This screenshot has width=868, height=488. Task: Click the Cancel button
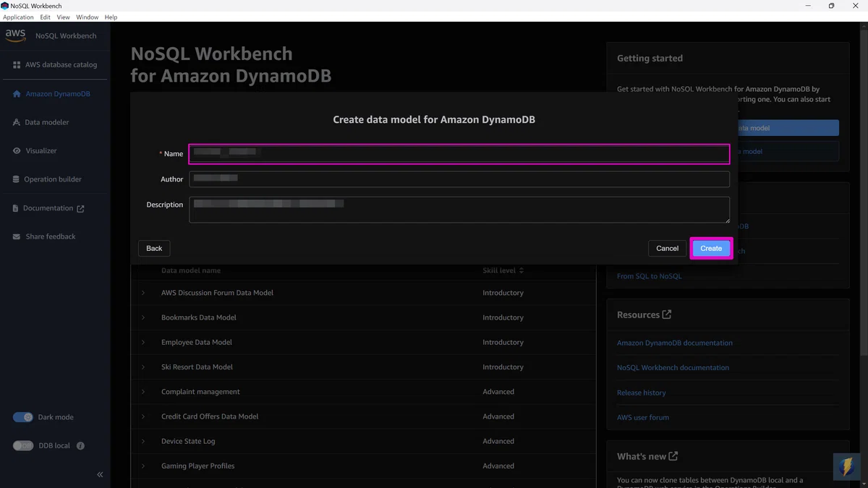coord(667,248)
